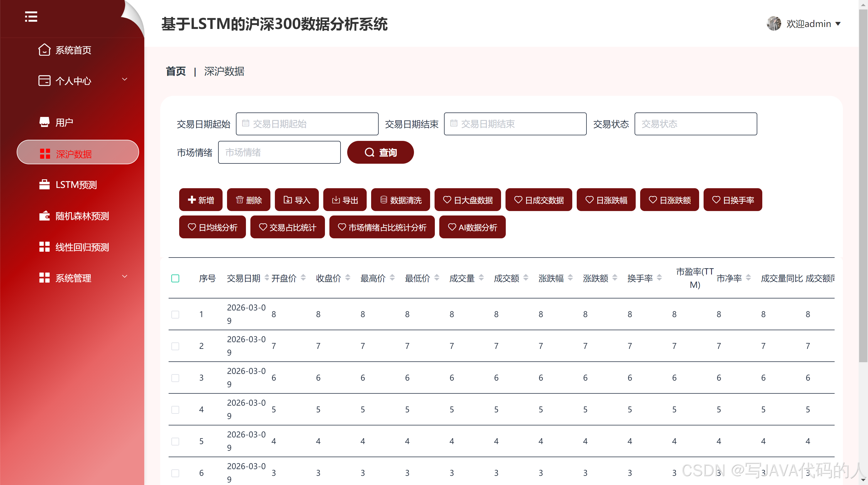The width and height of the screenshot is (868, 485).
Task: Click the wallet icon beside 随机森林预测
Action: coord(44,216)
